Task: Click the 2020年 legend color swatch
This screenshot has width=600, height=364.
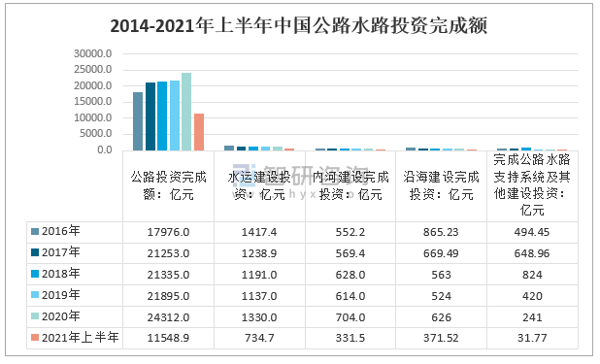Action: click(35, 316)
